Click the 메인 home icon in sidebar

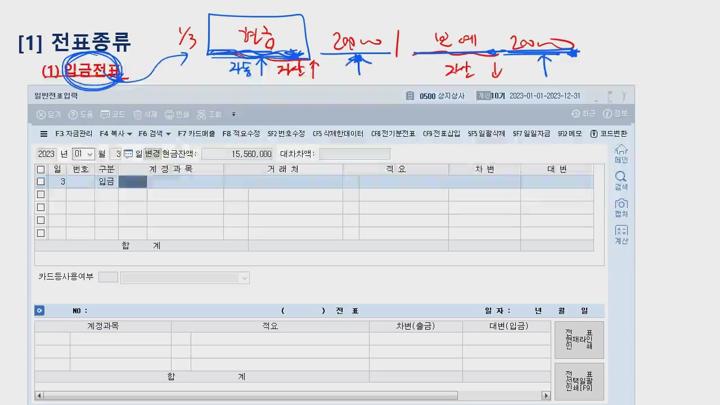click(621, 154)
